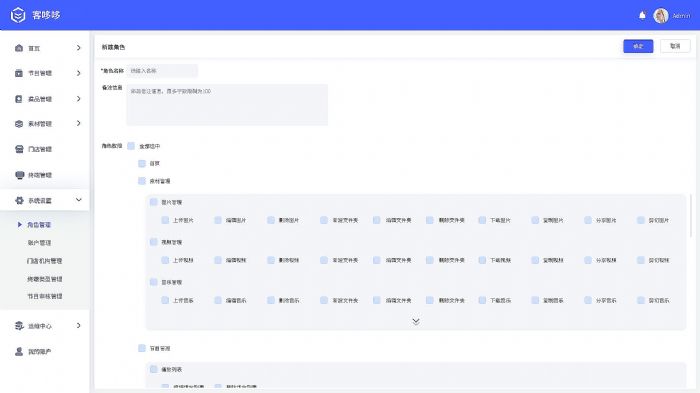
Task: Expand the 运维中心 sidebar chevron
Action: click(79, 326)
